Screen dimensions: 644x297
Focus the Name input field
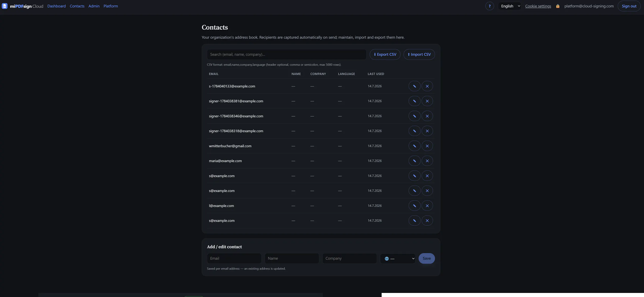(x=292, y=258)
